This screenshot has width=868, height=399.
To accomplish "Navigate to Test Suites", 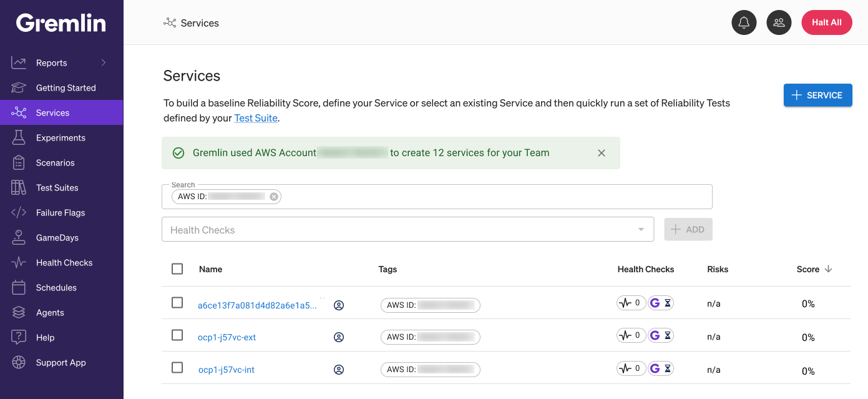I will point(57,188).
